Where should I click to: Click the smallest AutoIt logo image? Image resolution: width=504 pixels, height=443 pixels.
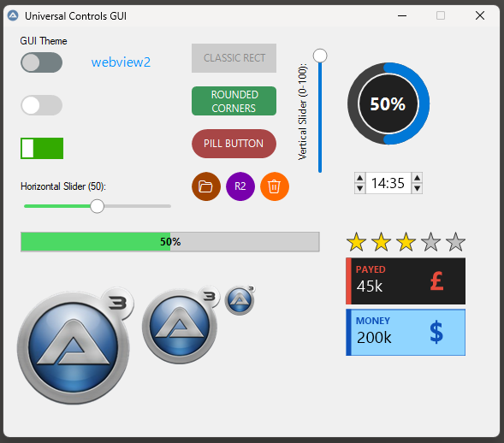tap(240, 300)
